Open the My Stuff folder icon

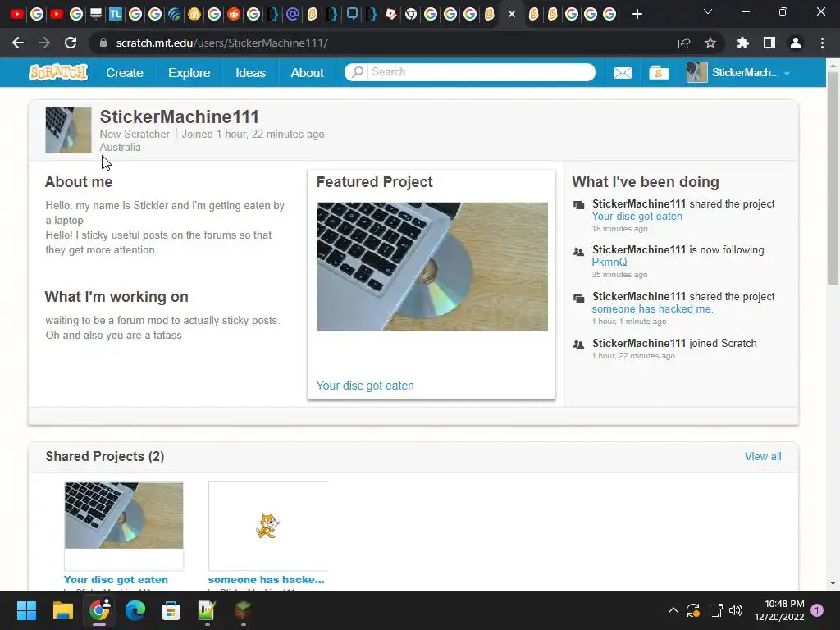point(659,72)
